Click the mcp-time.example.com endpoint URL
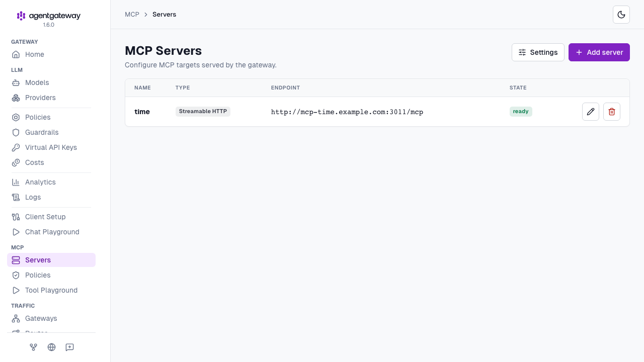The image size is (644, 362). 347,112
